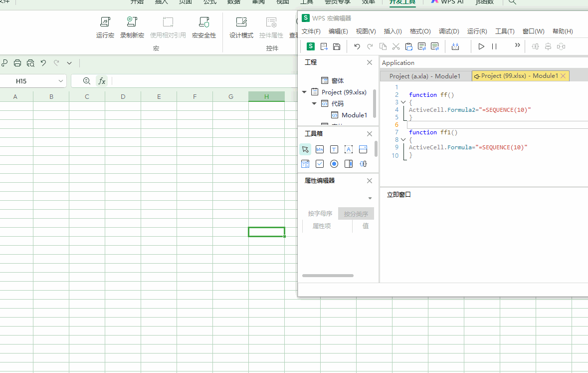Start recording with 录制新宏
The width and height of the screenshot is (588, 373).
132,27
